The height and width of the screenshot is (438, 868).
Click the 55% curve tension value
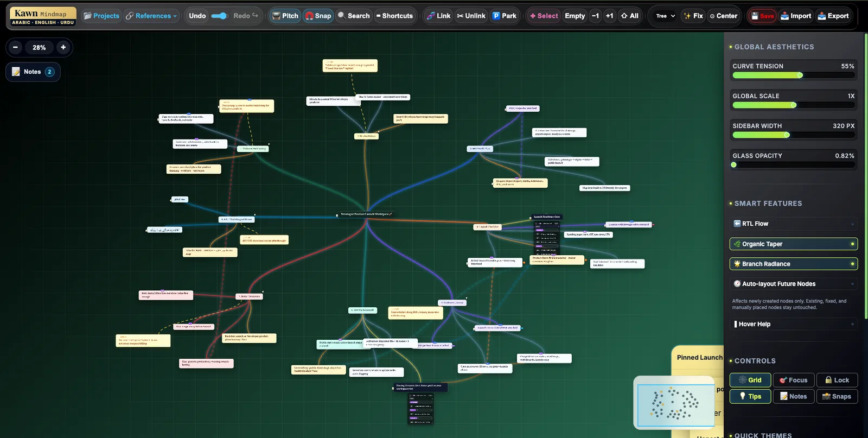point(847,66)
